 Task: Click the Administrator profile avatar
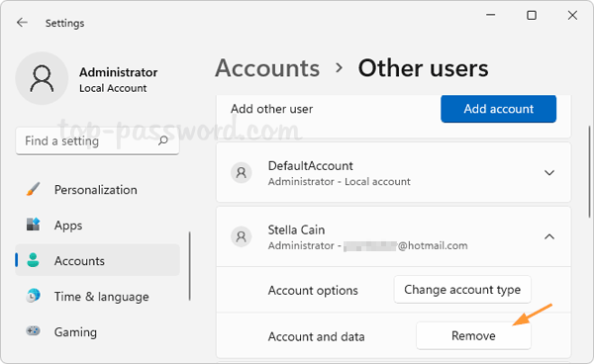(x=42, y=78)
